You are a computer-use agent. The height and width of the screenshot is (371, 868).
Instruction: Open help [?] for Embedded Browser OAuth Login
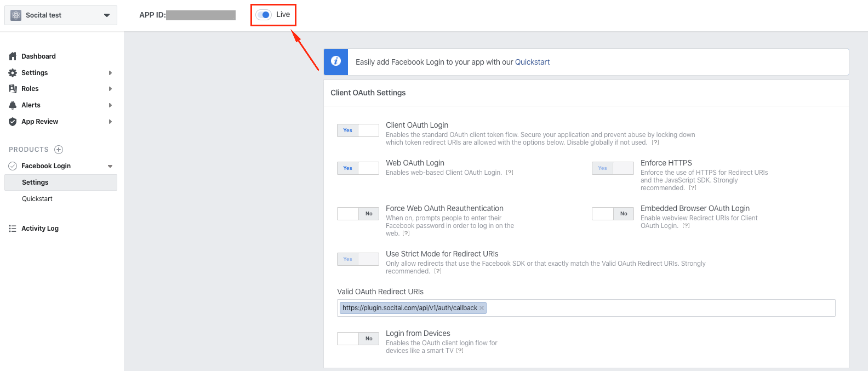[686, 226]
